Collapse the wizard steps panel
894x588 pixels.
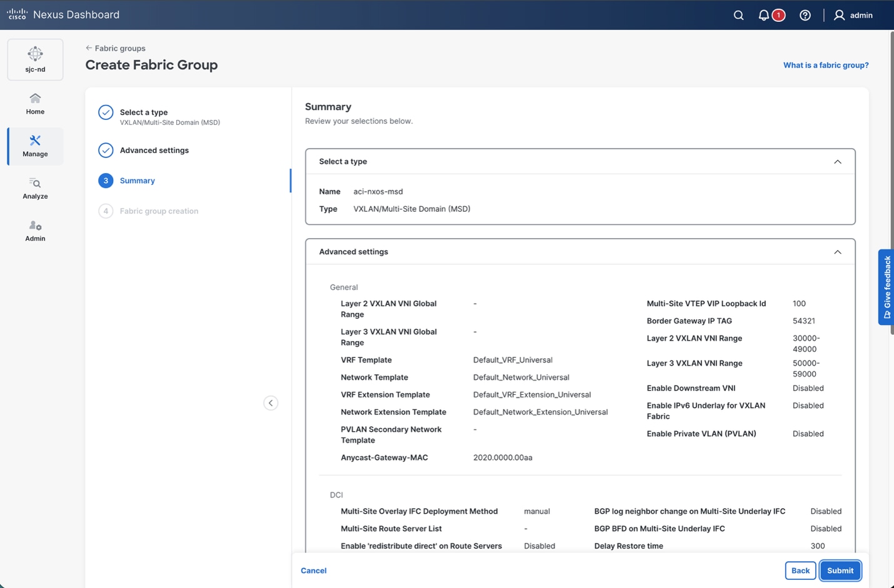tap(271, 403)
